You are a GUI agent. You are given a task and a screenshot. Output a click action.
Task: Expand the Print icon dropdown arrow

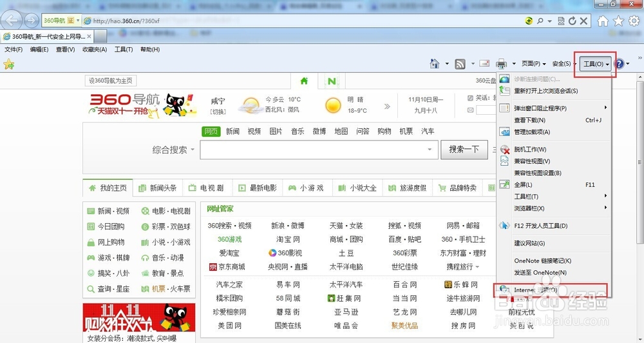[x=514, y=64]
